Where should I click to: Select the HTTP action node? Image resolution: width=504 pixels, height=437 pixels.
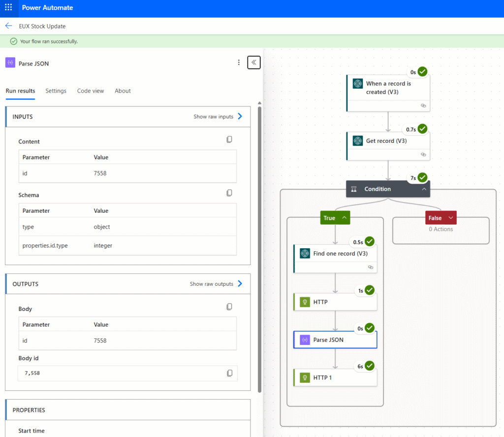335,302
